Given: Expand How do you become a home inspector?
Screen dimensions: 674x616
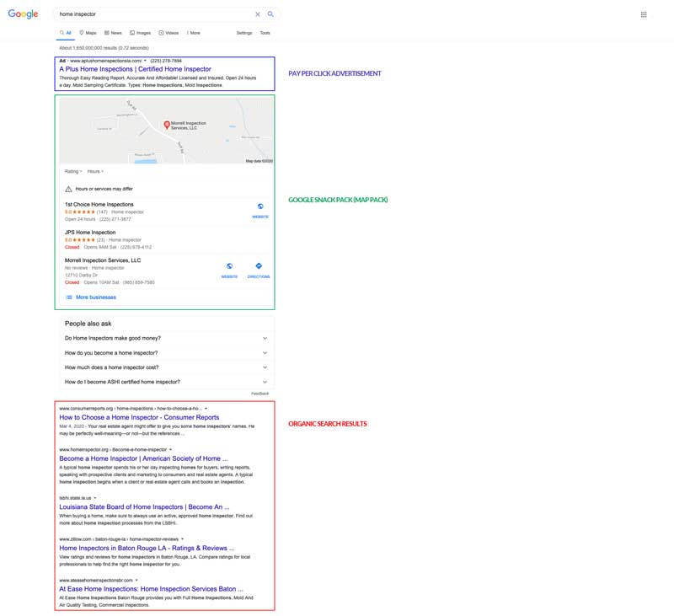Looking at the screenshot, I should tap(166, 353).
